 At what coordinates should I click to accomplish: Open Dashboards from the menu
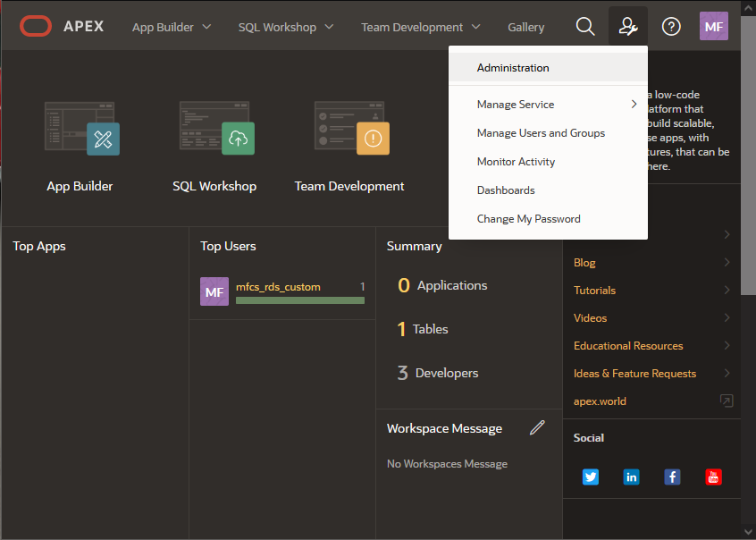tap(548, 190)
